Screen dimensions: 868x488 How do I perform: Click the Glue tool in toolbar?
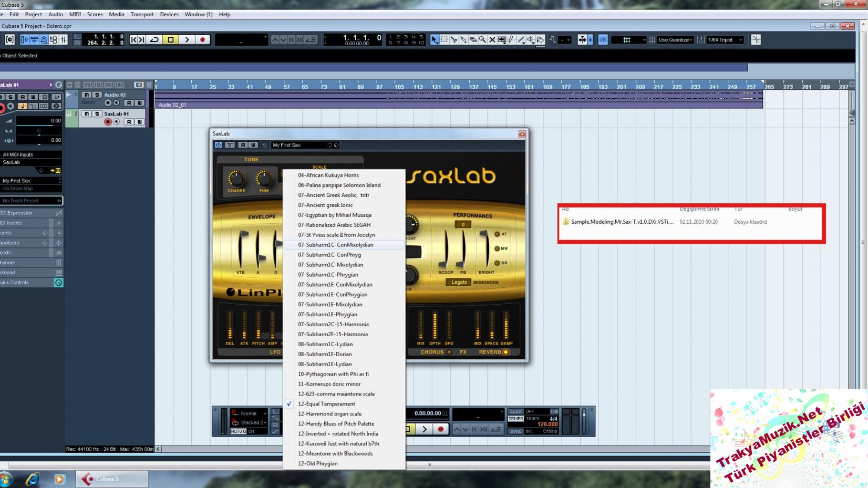(x=463, y=40)
